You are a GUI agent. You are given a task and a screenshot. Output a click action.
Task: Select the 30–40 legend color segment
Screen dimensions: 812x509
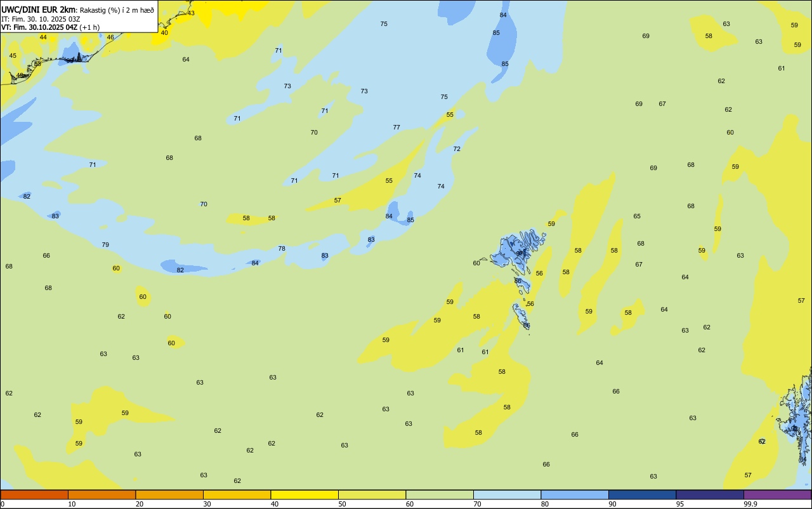tap(237, 494)
